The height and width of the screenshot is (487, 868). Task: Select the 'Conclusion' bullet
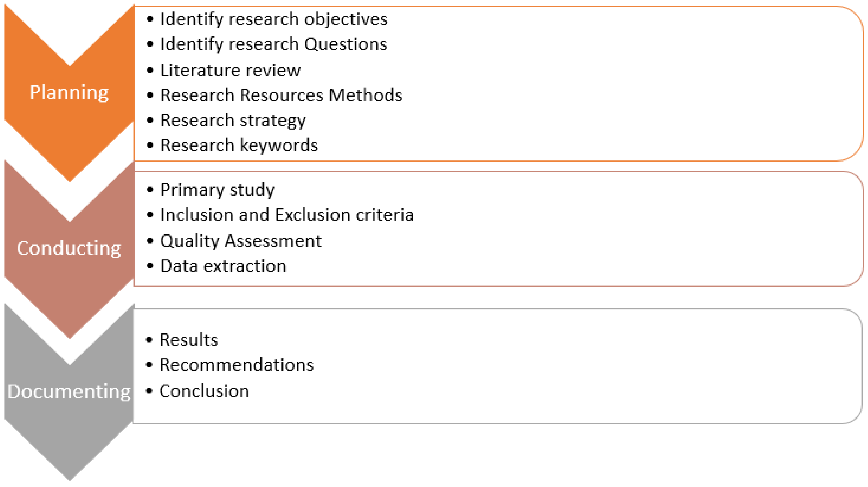[x=204, y=391]
